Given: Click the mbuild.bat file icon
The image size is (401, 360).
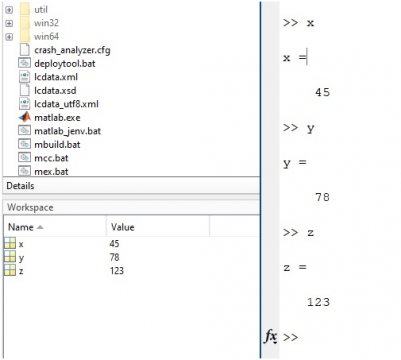Looking at the screenshot, I should click(24, 144).
